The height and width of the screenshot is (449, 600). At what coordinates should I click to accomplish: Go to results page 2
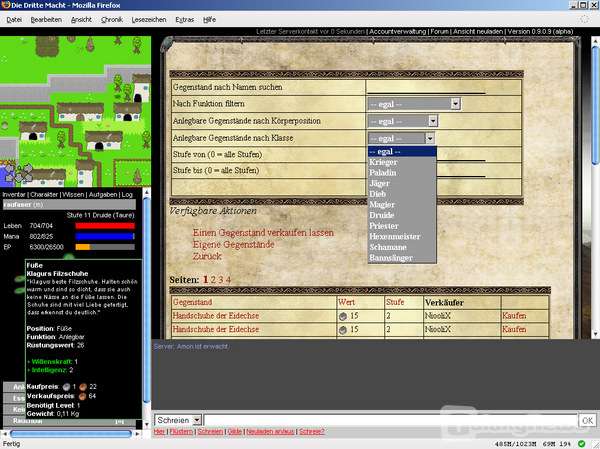coord(213,280)
